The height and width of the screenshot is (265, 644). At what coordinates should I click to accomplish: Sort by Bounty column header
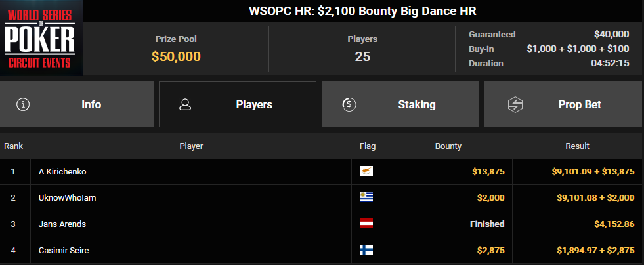(x=448, y=146)
